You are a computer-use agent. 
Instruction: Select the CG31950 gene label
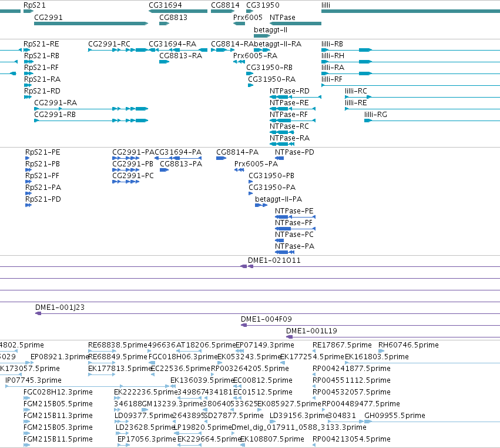coord(263,5)
